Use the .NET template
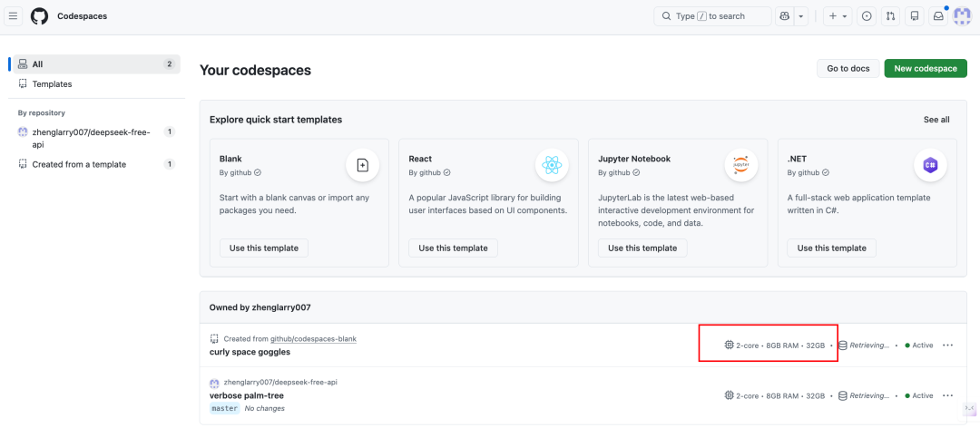The width and height of the screenshot is (980, 428). [831, 248]
